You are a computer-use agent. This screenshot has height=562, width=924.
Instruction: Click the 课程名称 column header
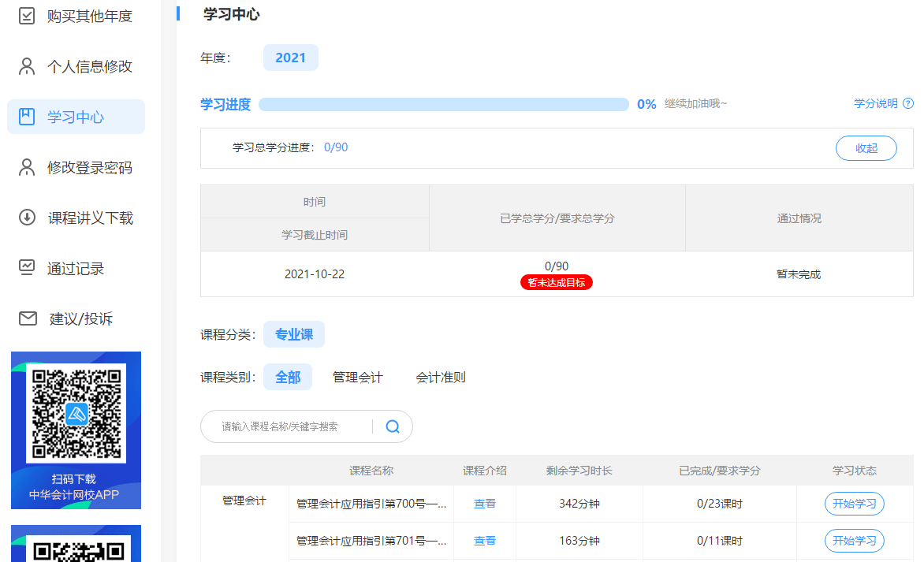371,471
